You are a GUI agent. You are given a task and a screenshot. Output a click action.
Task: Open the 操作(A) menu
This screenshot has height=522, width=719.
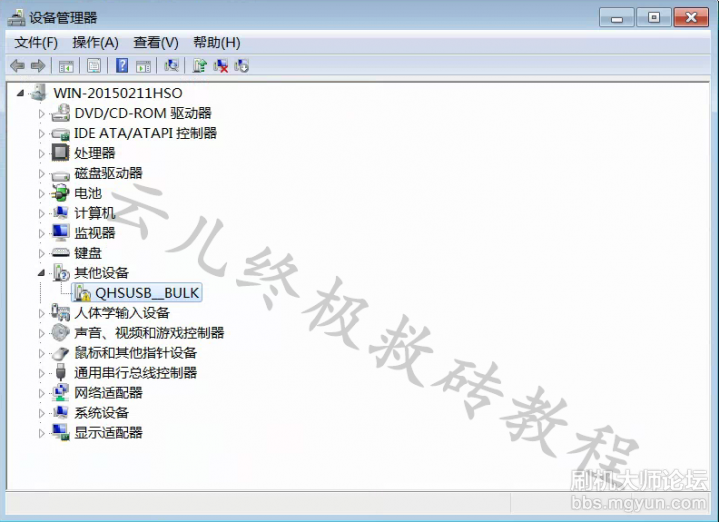95,43
